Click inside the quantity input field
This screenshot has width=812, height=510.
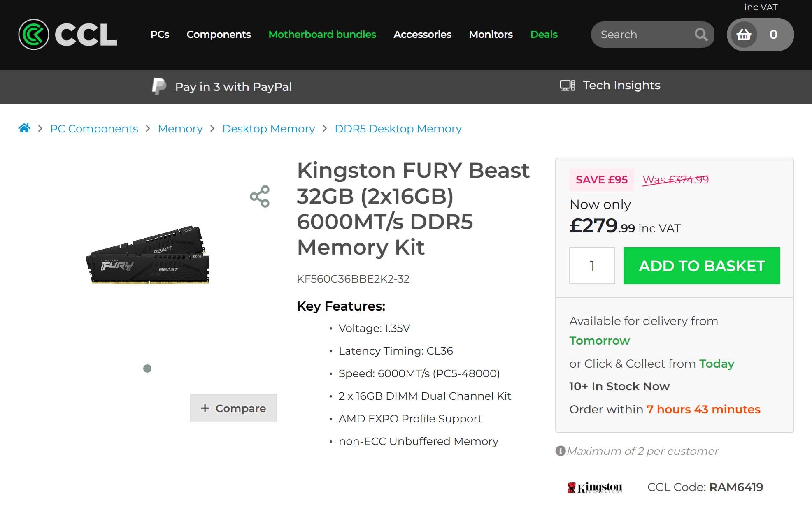pos(592,266)
